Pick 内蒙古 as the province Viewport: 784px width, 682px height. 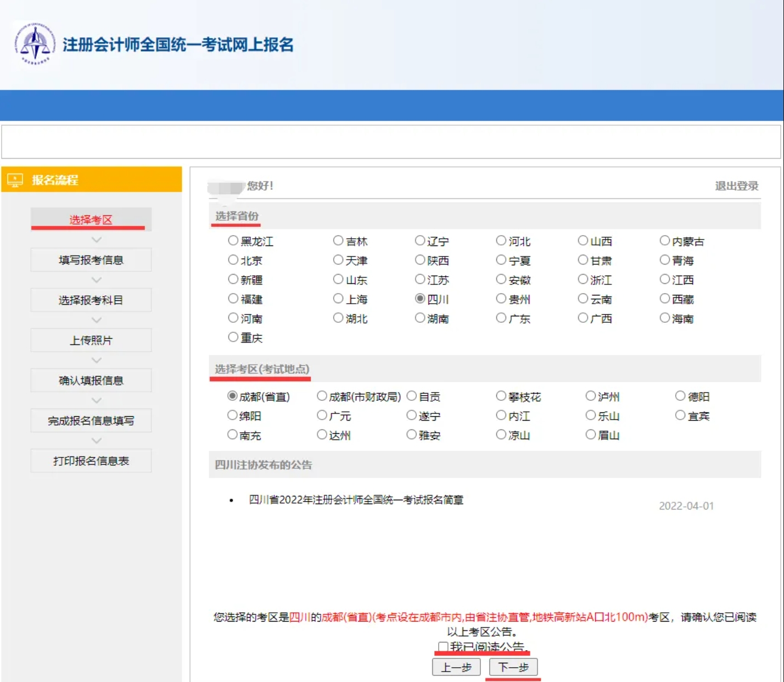tap(665, 241)
